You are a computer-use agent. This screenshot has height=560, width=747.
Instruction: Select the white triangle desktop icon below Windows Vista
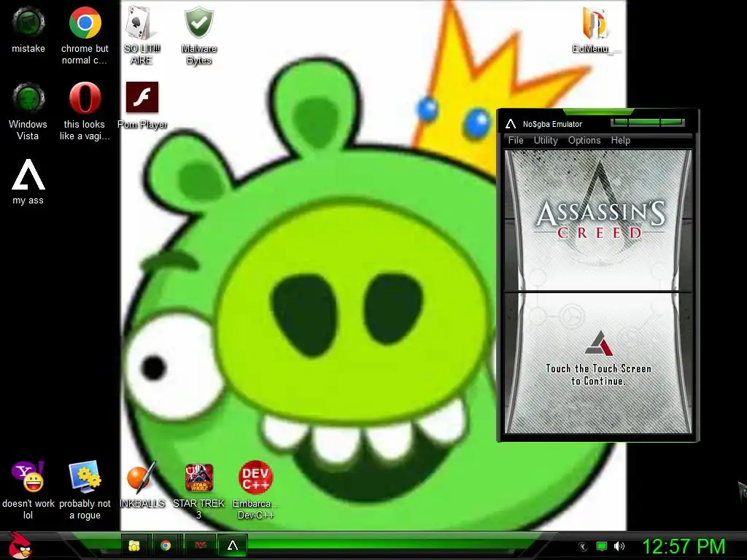28,182
